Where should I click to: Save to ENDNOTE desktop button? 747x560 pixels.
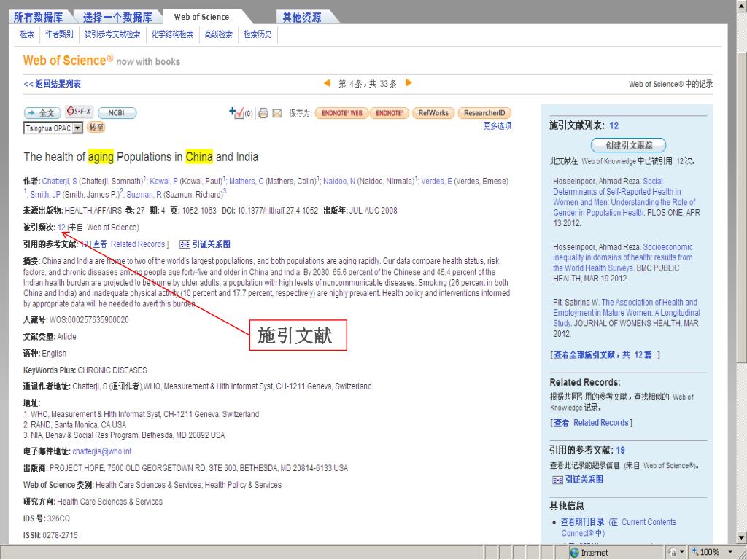coord(390,113)
